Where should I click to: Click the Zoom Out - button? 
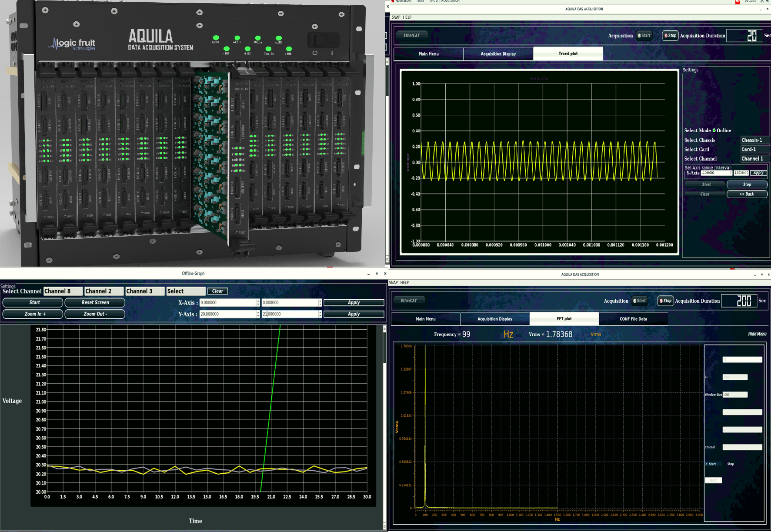(x=95, y=314)
